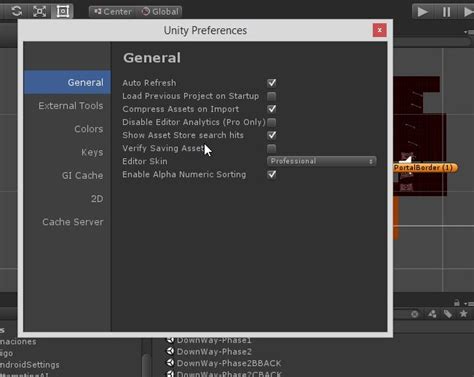
Task: Pause the game with the Pause button
Action: tap(446, 12)
